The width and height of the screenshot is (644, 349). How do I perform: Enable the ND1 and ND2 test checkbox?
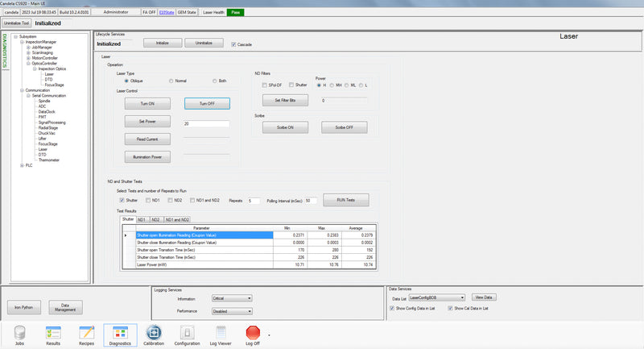pyautogui.click(x=191, y=199)
